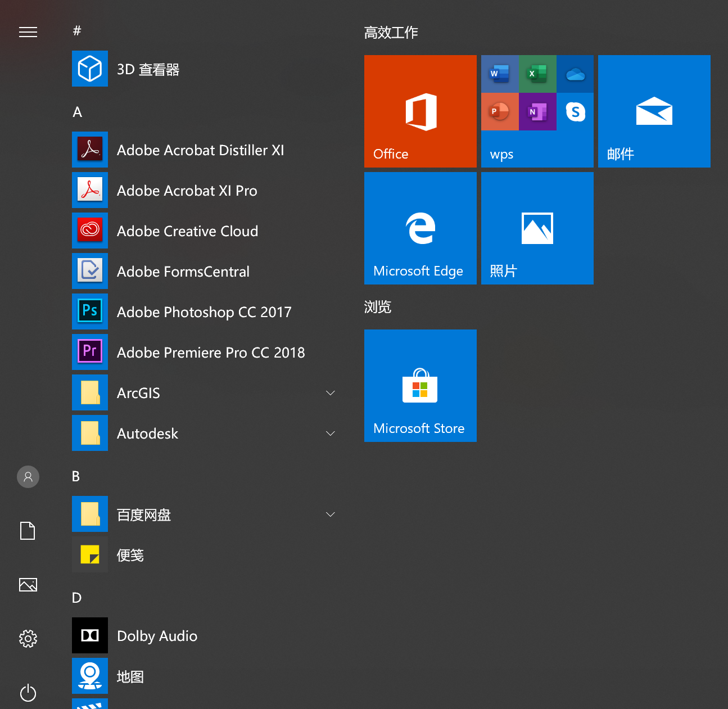Open Dolby Audio app icon
Viewport: 728px width, 709px height.
(90, 635)
